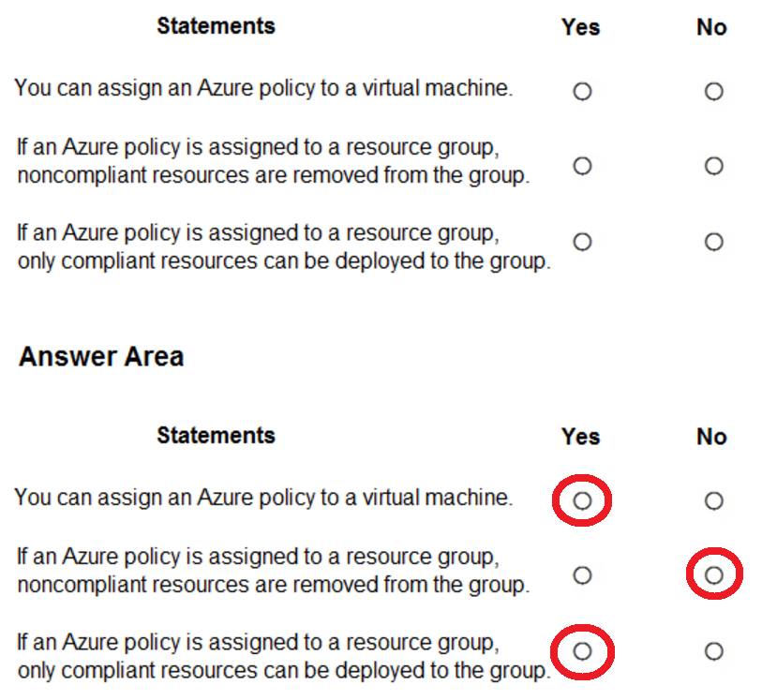This screenshot has width=762, height=700.
Task: Click the Statements header in the top section
Action: click(x=216, y=26)
